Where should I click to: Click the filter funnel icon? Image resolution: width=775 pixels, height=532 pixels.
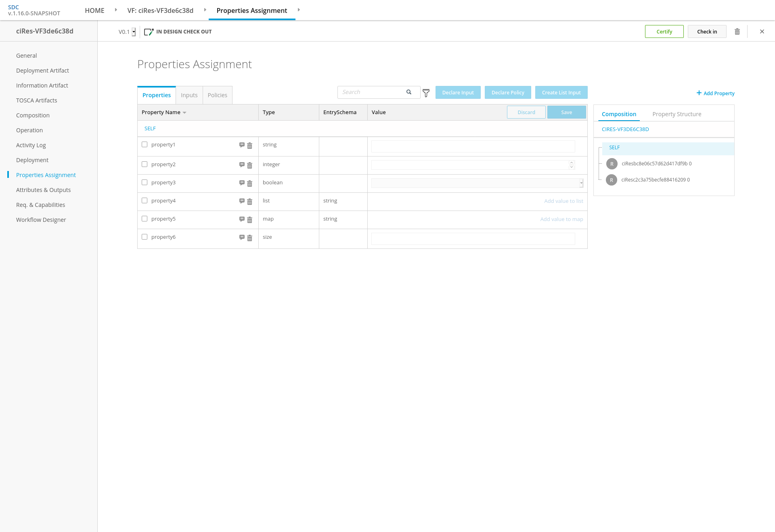[426, 93]
